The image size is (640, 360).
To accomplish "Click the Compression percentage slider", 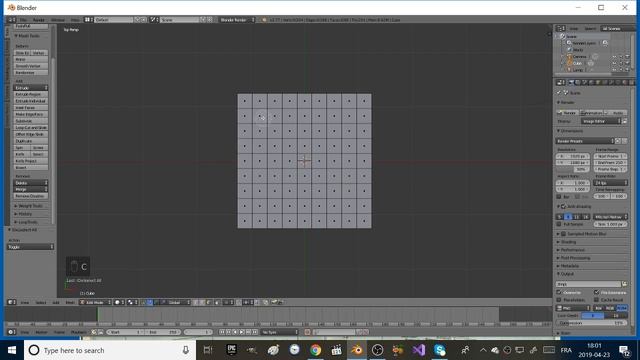I will (x=592, y=323).
